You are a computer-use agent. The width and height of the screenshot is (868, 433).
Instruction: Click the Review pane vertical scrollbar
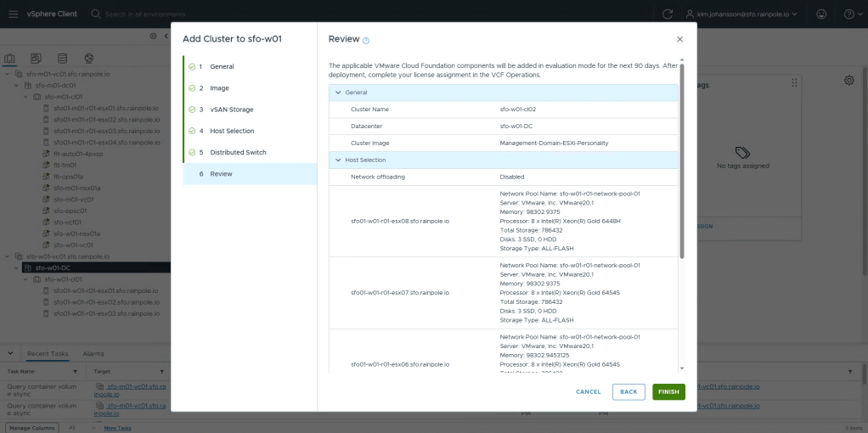point(681,161)
